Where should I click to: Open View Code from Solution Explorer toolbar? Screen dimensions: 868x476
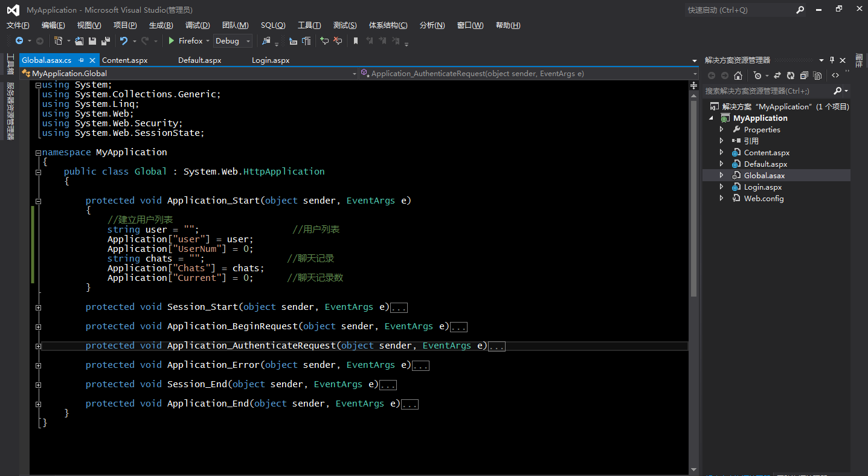point(835,75)
